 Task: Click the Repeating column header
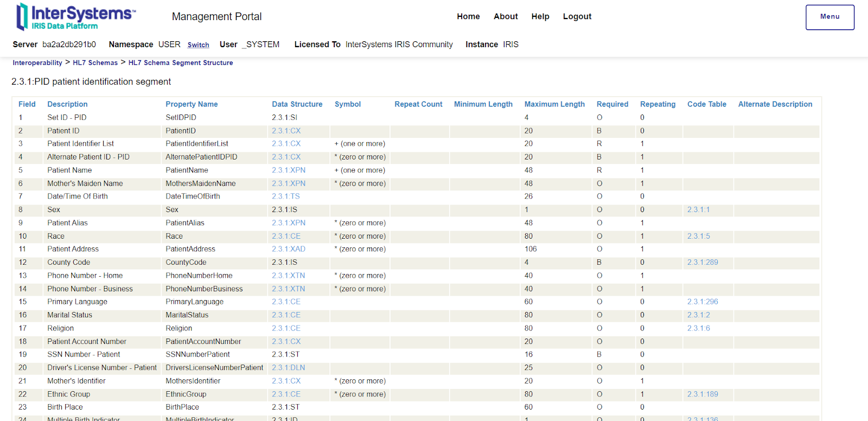[x=658, y=104]
